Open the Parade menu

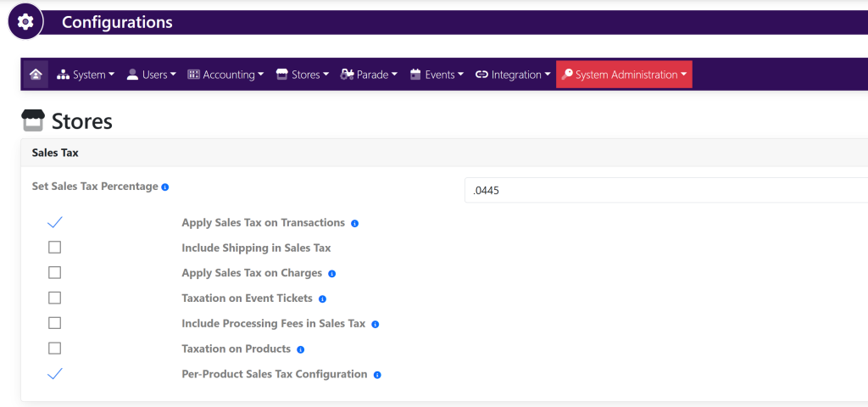point(369,75)
